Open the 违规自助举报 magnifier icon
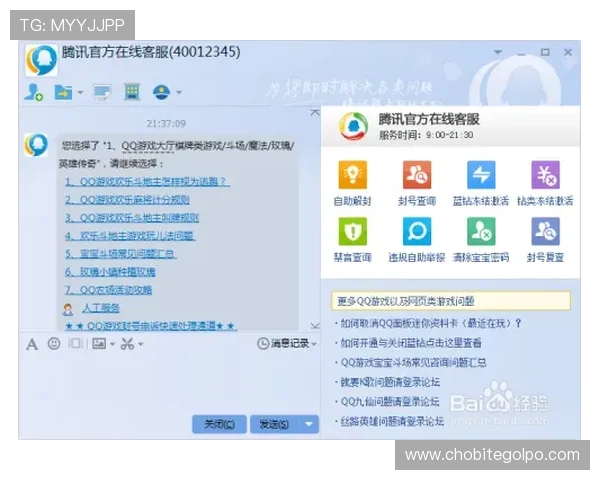The width and height of the screenshot is (600, 480). coord(417,231)
